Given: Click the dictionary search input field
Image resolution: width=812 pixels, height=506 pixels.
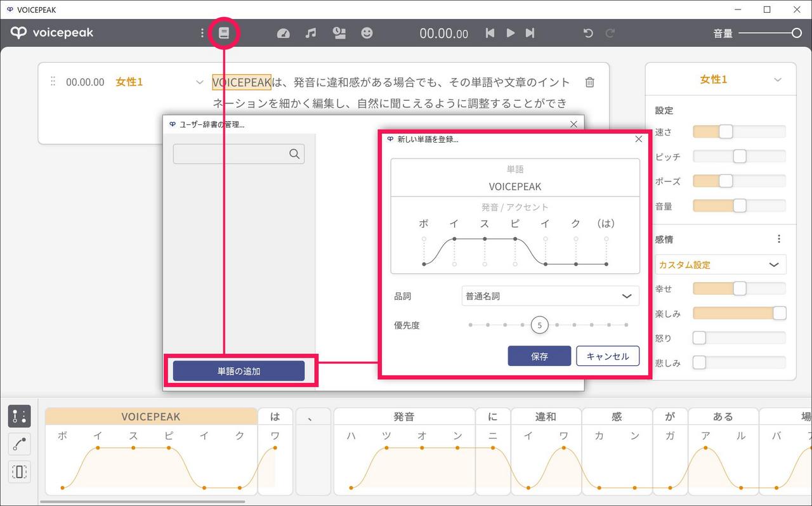Looking at the screenshot, I should point(239,153).
